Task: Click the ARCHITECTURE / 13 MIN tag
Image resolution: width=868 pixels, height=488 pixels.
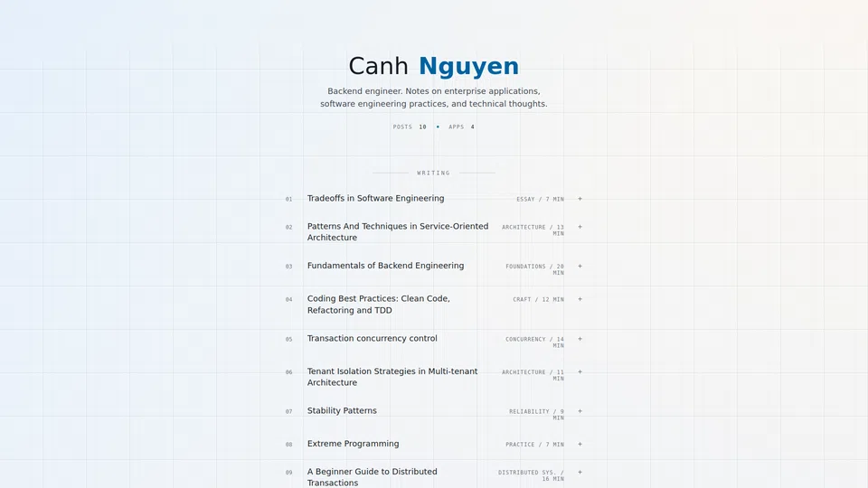Action: (533, 230)
